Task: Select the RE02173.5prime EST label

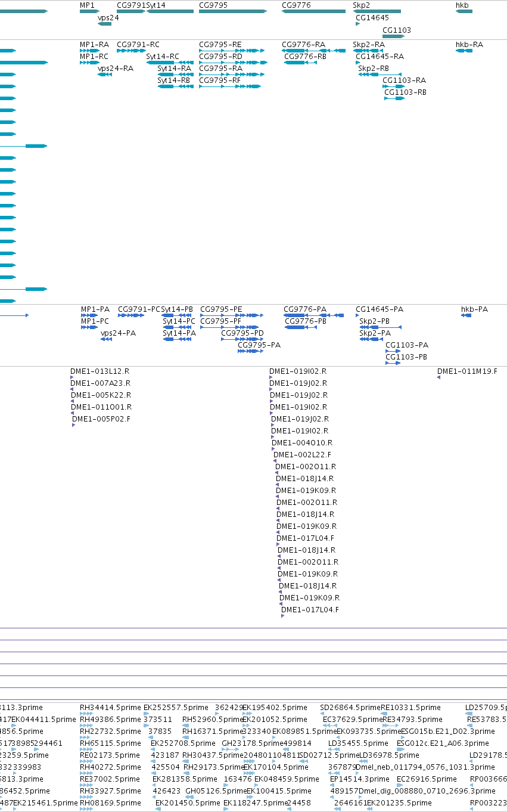Action: pyautogui.click(x=110, y=755)
